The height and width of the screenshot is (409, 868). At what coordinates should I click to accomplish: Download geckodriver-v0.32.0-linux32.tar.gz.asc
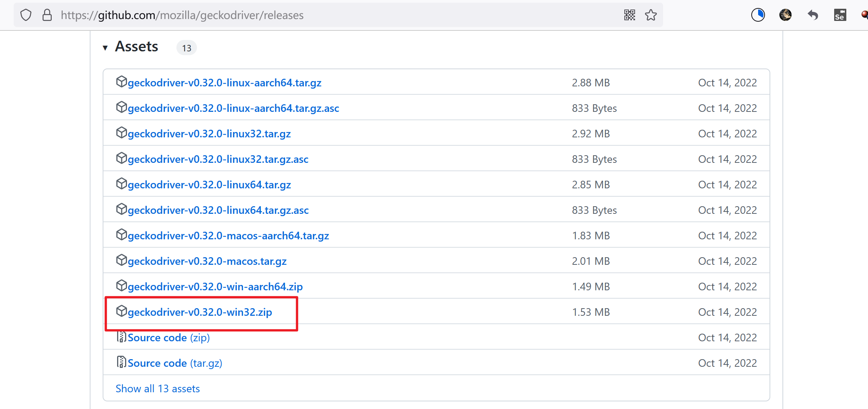pyautogui.click(x=218, y=159)
